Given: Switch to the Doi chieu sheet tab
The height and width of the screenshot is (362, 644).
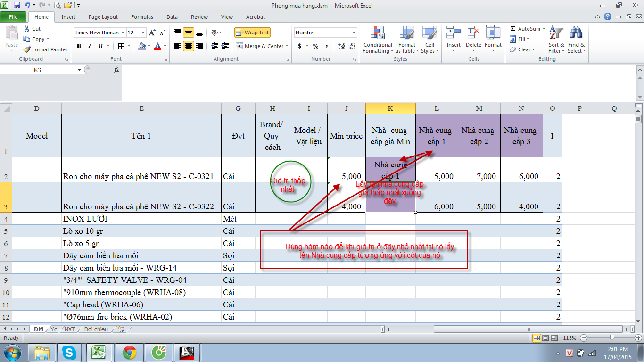Looking at the screenshot, I should point(96,329).
